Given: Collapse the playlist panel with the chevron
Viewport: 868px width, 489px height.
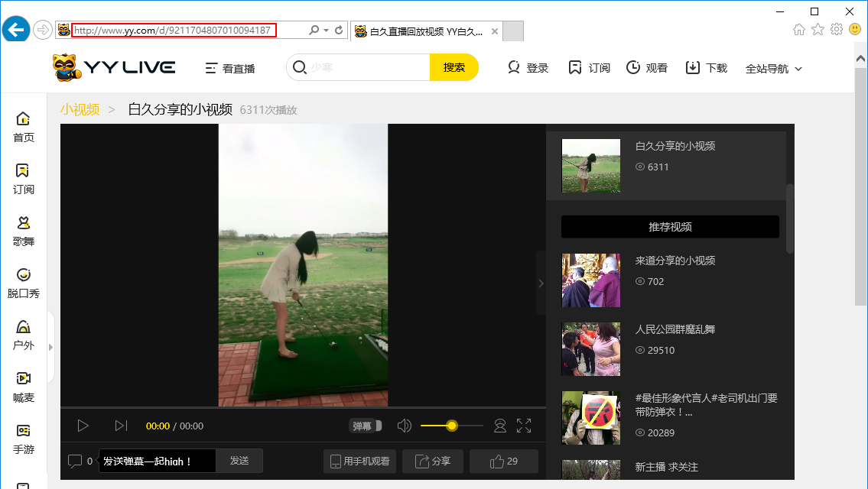Looking at the screenshot, I should 541,283.
